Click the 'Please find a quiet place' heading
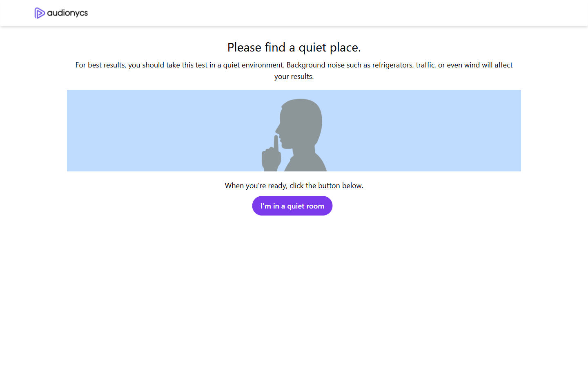Viewport: 588px width, 368px height. (x=294, y=47)
